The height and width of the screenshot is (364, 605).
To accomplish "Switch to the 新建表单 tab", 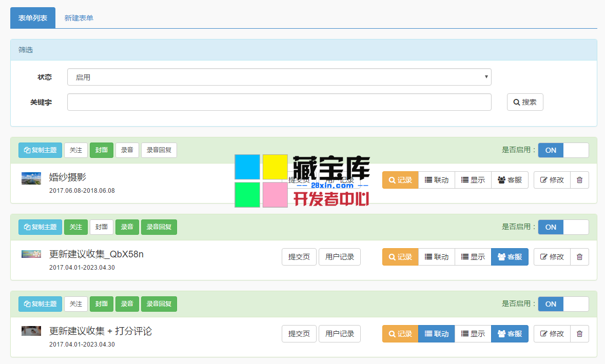I will click(x=79, y=18).
